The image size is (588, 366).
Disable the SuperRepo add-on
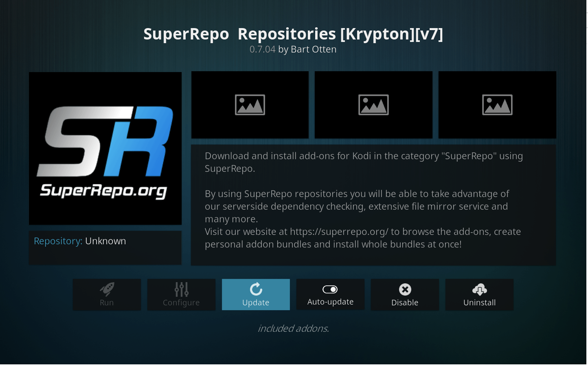405,294
